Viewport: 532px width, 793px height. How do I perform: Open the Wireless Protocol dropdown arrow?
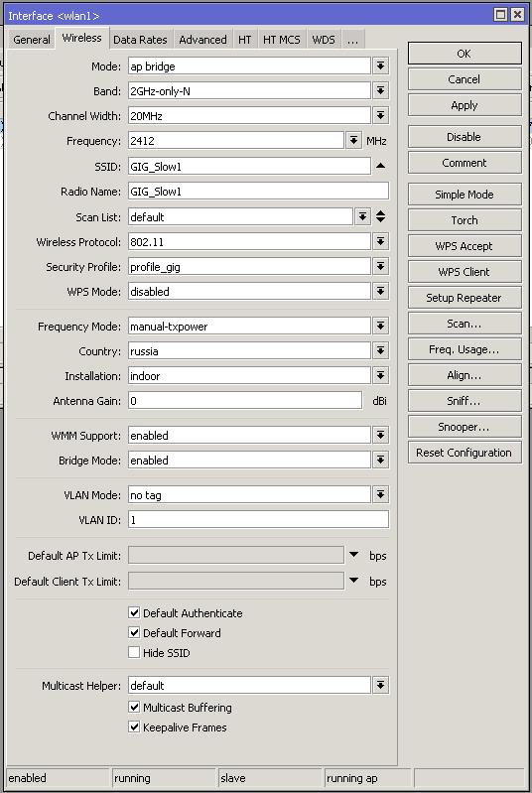(x=381, y=241)
